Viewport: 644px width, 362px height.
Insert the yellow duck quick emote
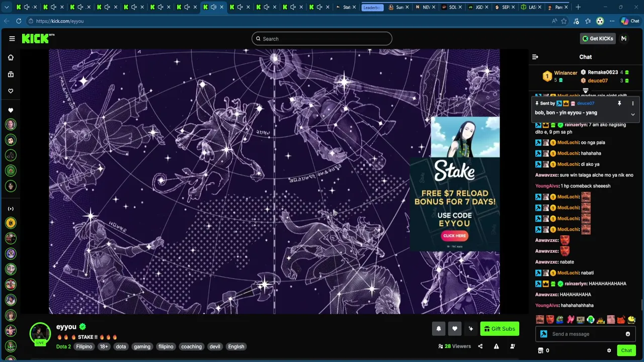click(x=632, y=320)
